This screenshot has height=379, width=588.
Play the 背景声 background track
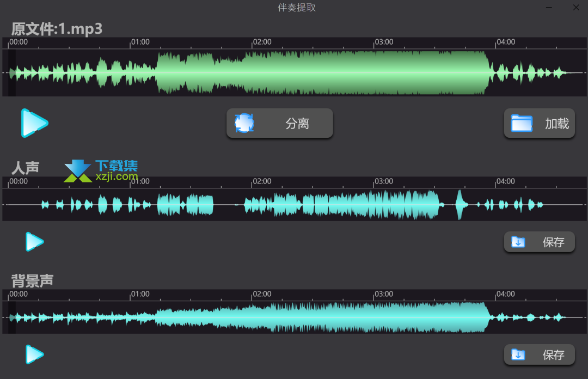34,354
